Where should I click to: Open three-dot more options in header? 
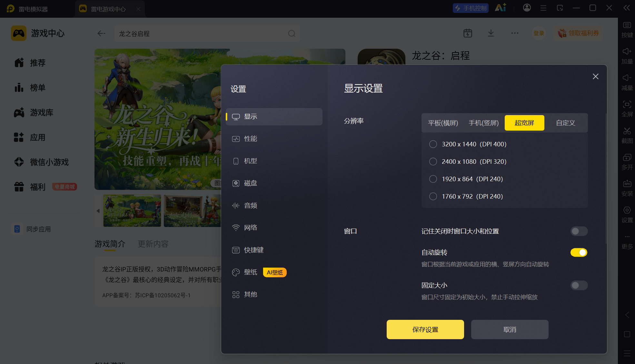(x=515, y=33)
